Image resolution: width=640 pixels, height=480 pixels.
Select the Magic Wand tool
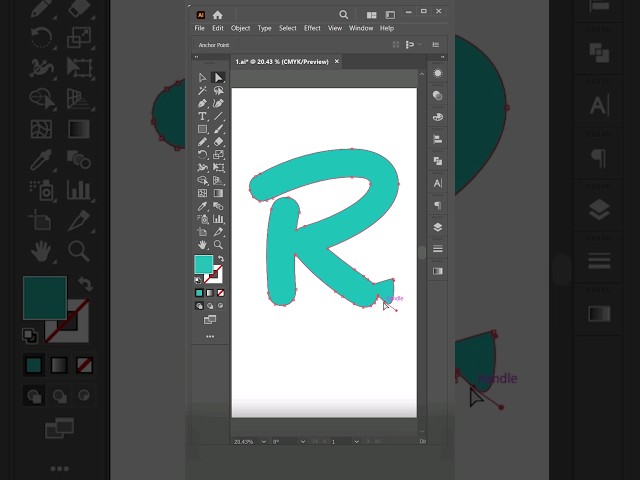click(x=202, y=90)
